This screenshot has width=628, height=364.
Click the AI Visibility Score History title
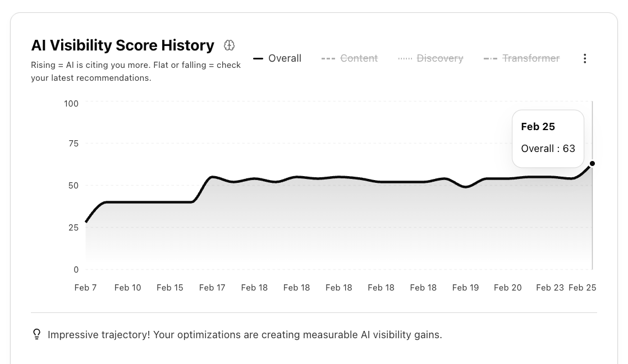click(122, 45)
